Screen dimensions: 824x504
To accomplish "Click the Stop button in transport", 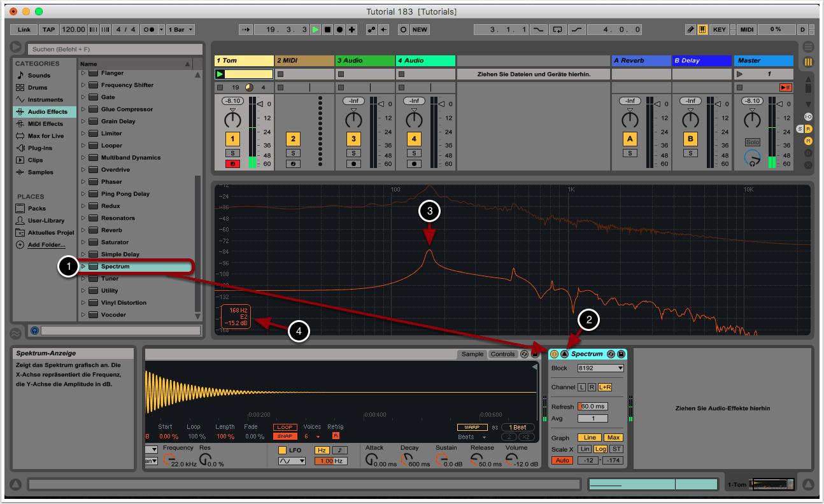I will [x=327, y=30].
